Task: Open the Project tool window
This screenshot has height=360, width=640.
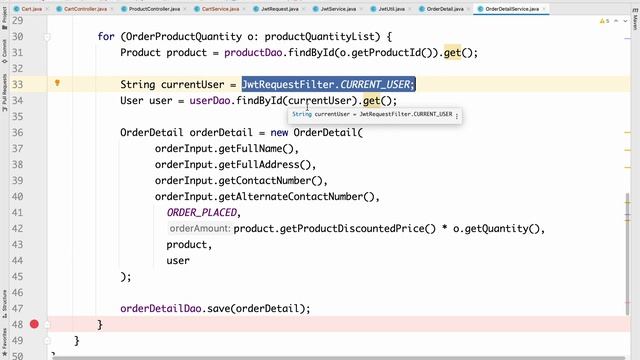Action: [4, 18]
